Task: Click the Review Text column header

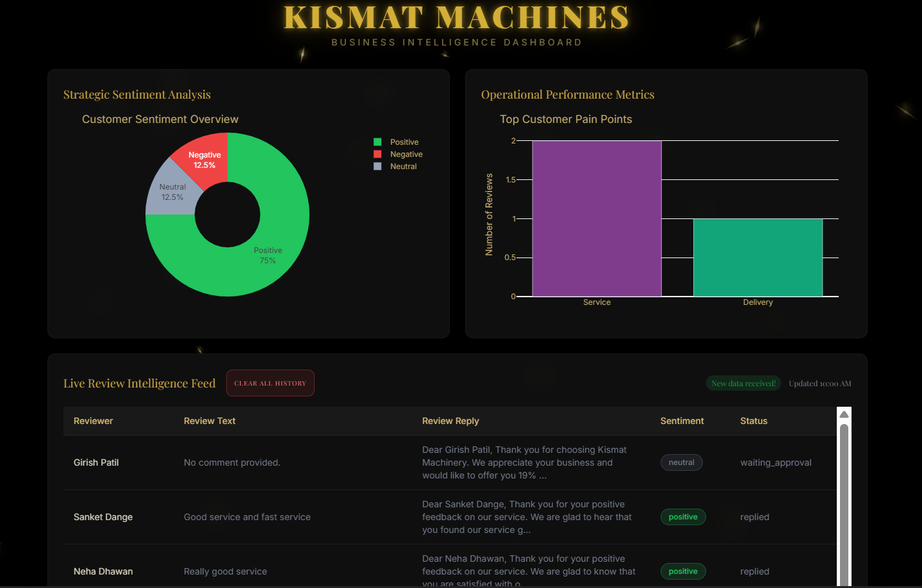Action: (210, 421)
